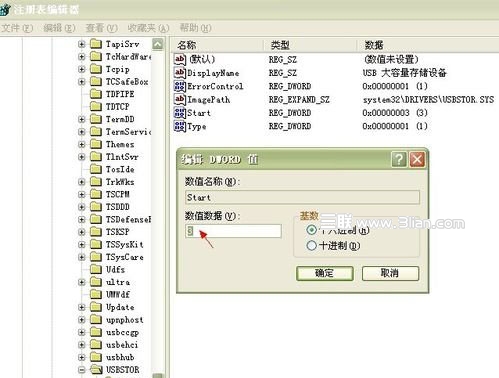
Task: Select the TSDefenseB tree item
Action: pyautogui.click(x=129, y=219)
